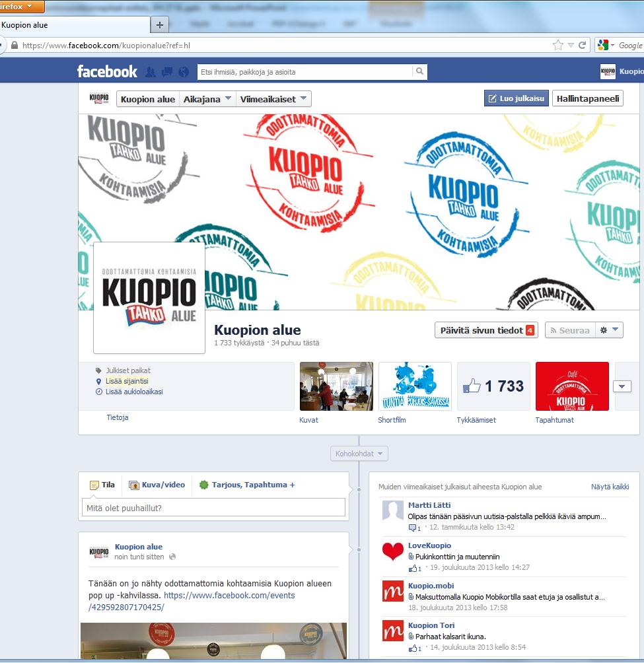Screen dimensions: 644x663
Task: Click the Julkiset paikat text
Action: click(x=127, y=370)
